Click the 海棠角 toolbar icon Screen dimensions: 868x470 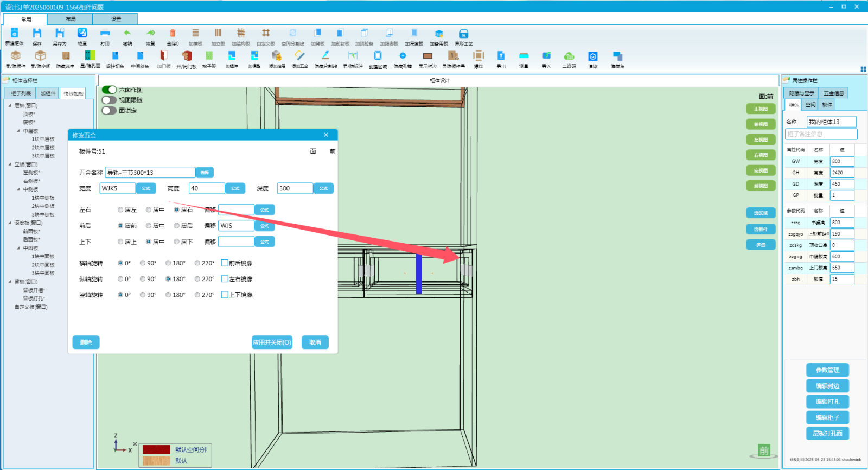(x=617, y=56)
